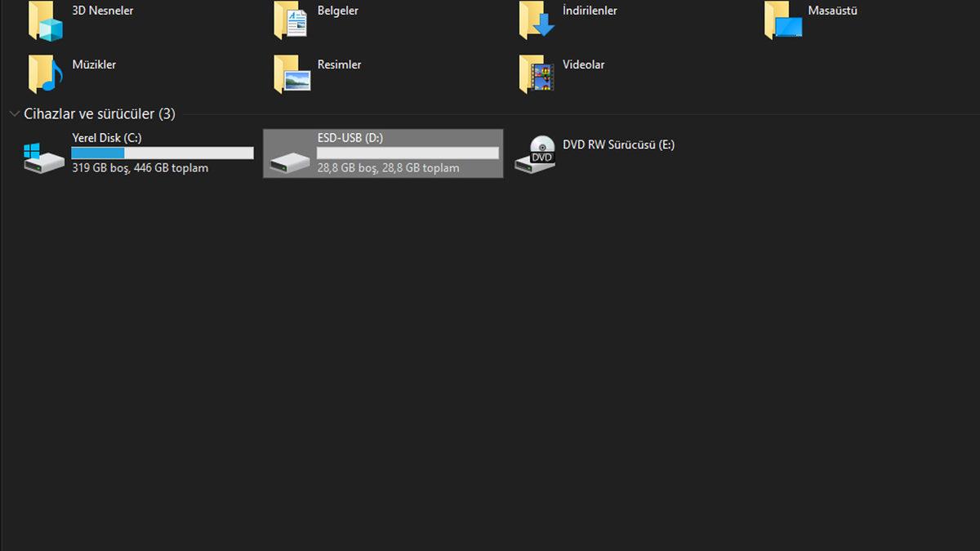Collapse the Cihazlar ve sürücüler chevron
Screen dimensions: 980x551
tap(13, 114)
